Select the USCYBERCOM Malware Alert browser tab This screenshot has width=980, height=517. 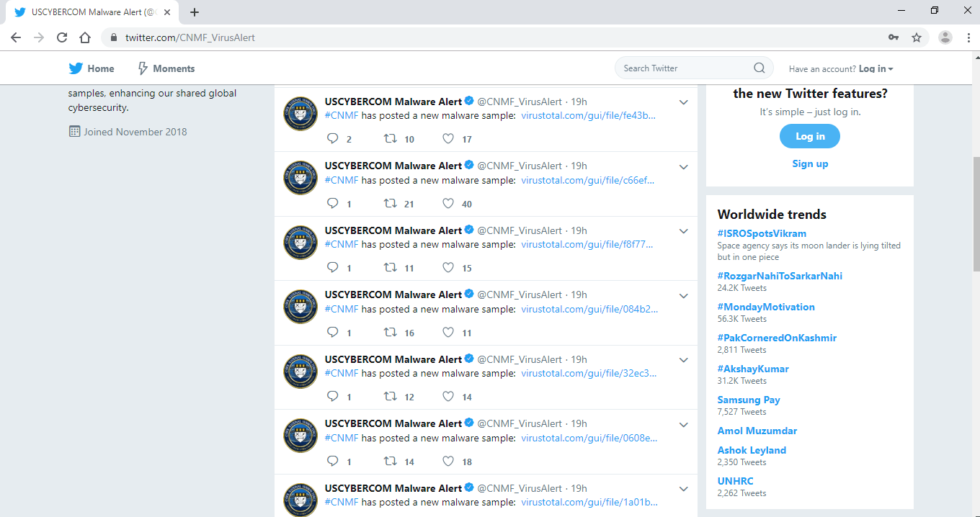tap(91, 12)
